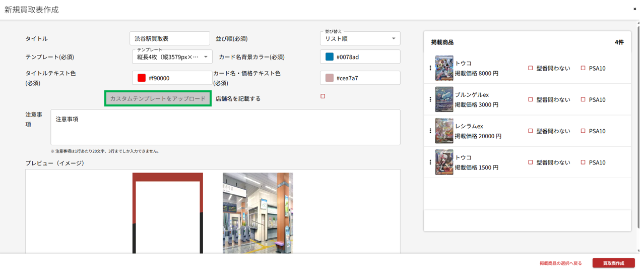
Task: Click the blue カード名背景カラー swatch
Action: pyautogui.click(x=330, y=57)
